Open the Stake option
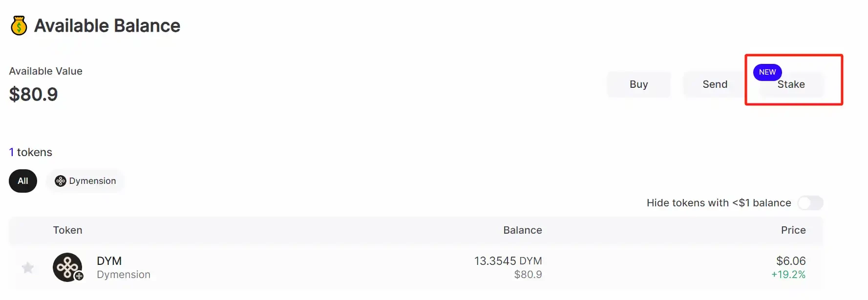The width and height of the screenshot is (868, 300). pos(791,85)
